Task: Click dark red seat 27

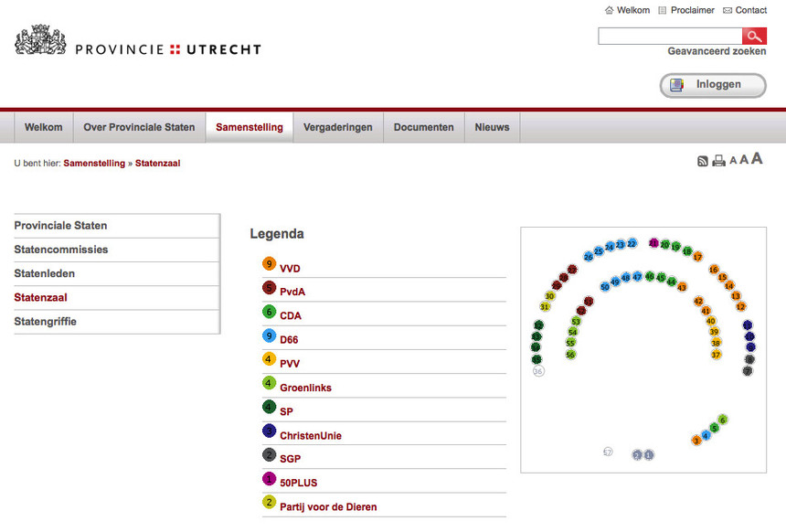Action: (x=572, y=270)
